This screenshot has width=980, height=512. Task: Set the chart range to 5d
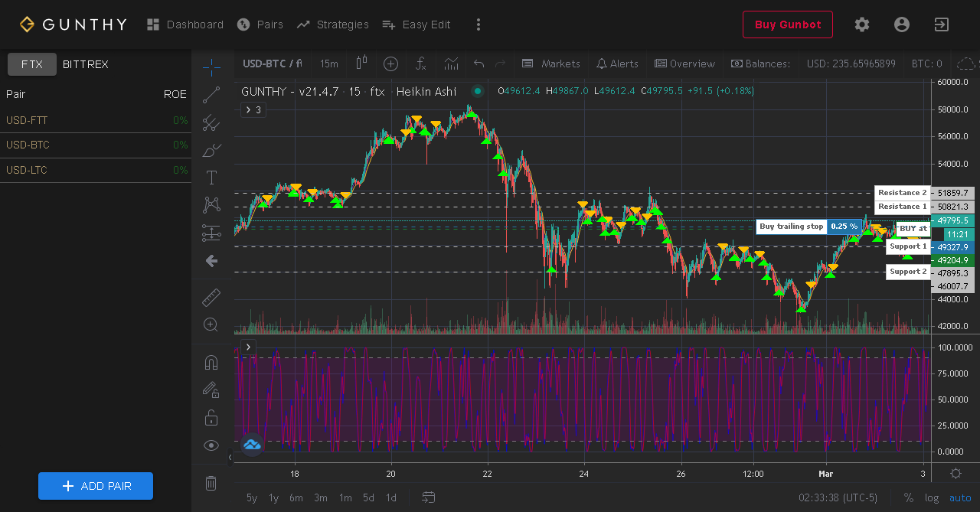(369, 497)
